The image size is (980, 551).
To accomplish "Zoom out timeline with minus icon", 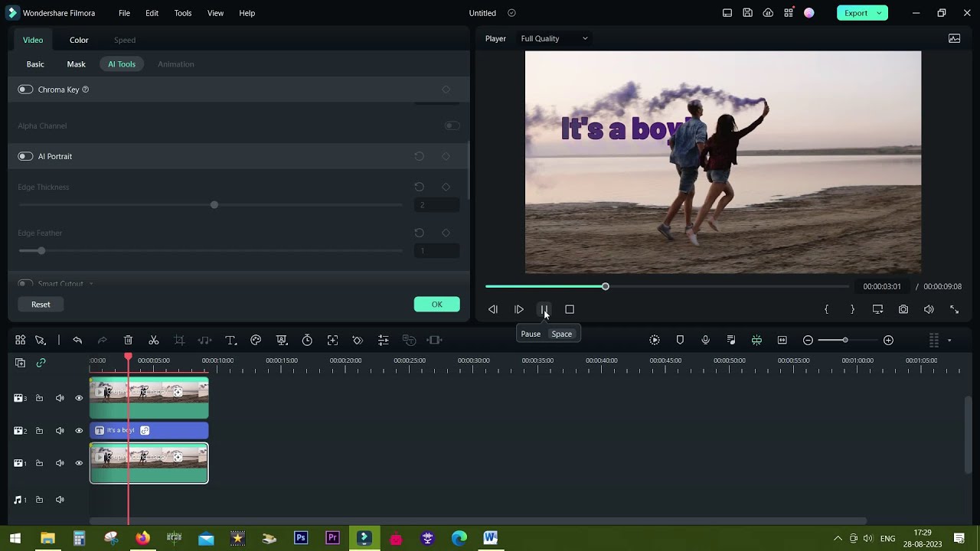I will (808, 340).
